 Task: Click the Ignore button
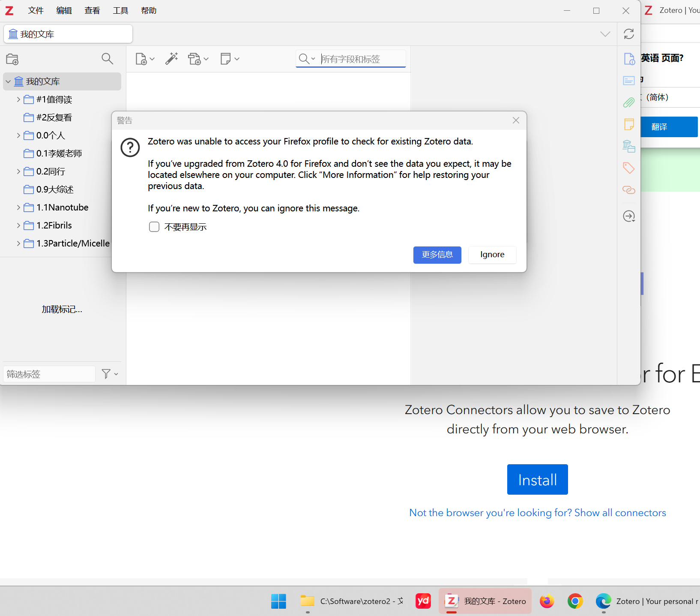[492, 255]
